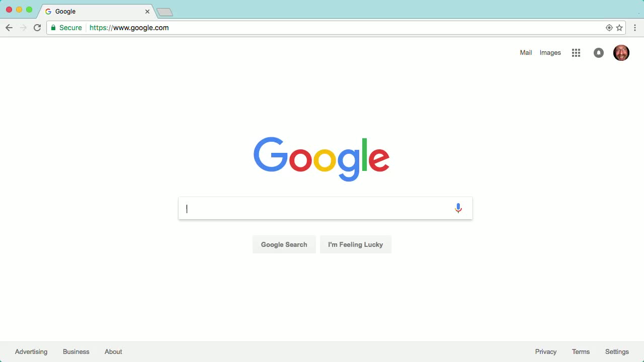This screenshot has width=644, height=362.
Task: Open the account profile picture
Action: [x=621, y=53]
